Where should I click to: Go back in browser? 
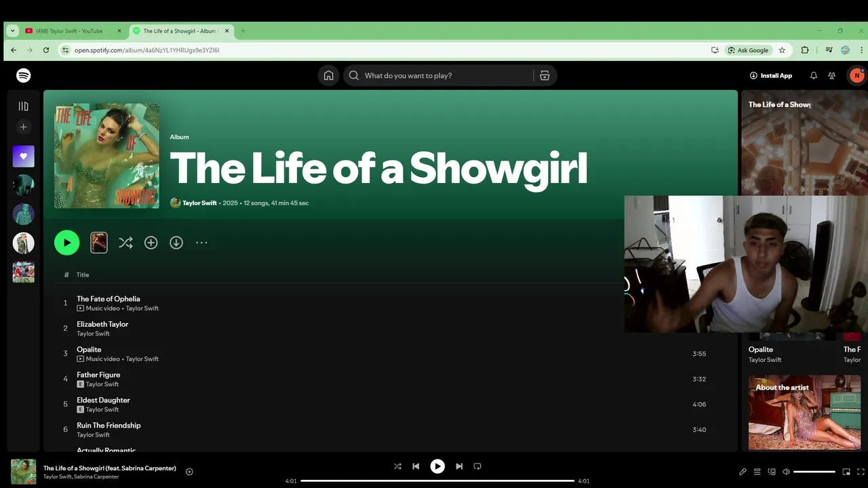click(14, 50)
